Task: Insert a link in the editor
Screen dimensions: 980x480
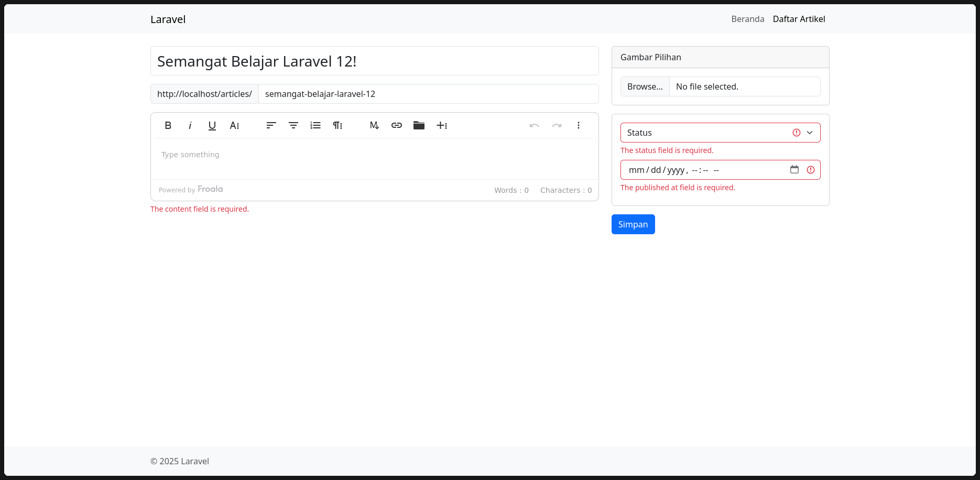Action: tap(397, 125)
